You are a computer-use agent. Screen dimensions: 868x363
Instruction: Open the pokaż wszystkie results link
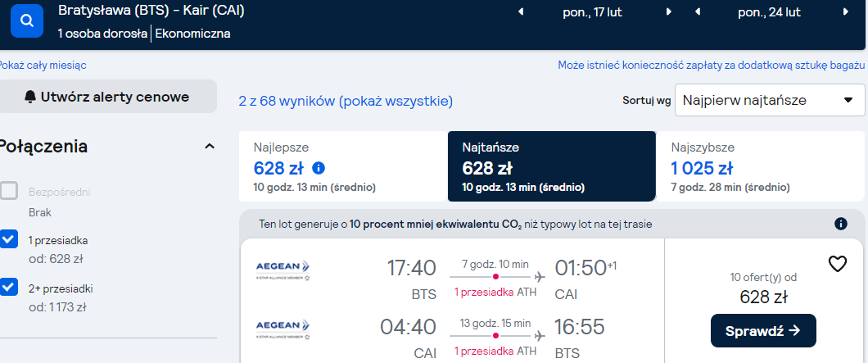tap(396, 102)
